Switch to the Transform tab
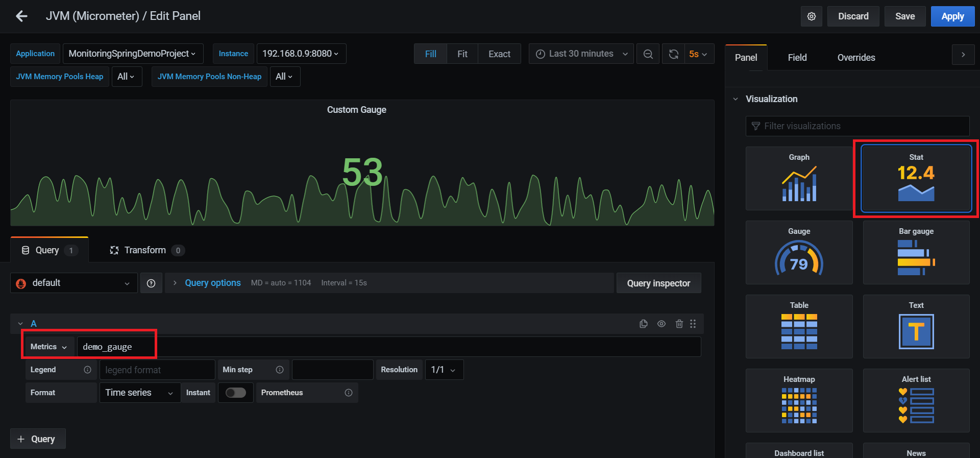980x458 pixels. pos(147,250)
